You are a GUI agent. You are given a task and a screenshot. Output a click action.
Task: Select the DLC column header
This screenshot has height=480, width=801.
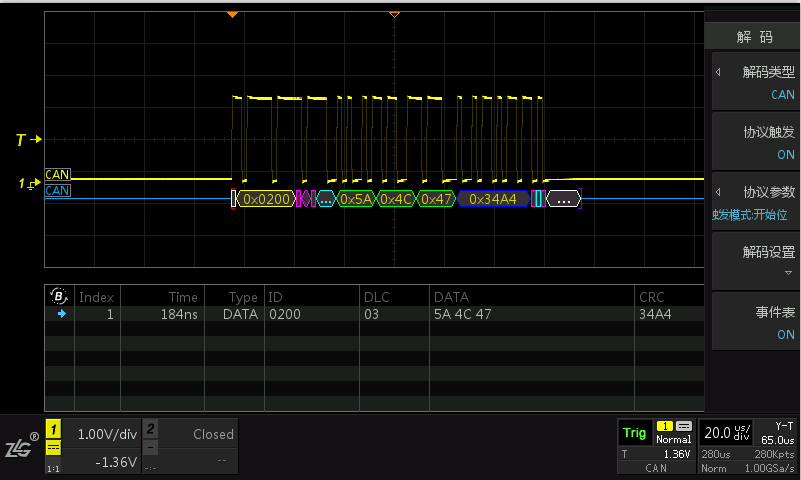(376, 297)
